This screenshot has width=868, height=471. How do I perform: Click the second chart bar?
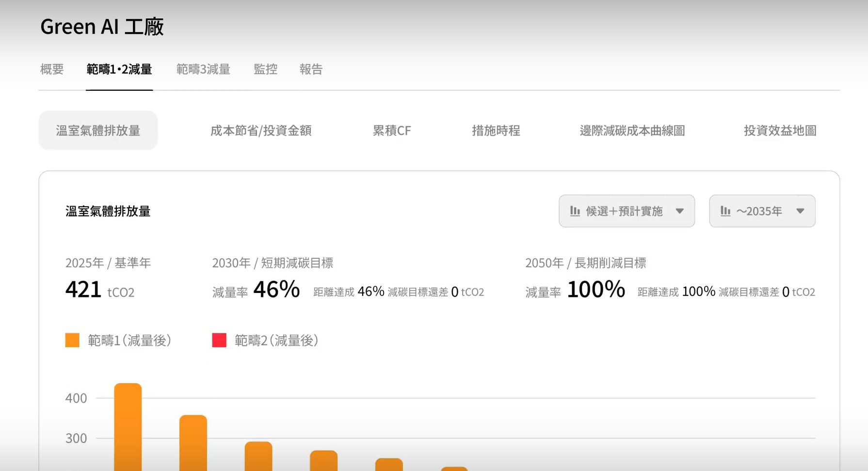point(193,443)
